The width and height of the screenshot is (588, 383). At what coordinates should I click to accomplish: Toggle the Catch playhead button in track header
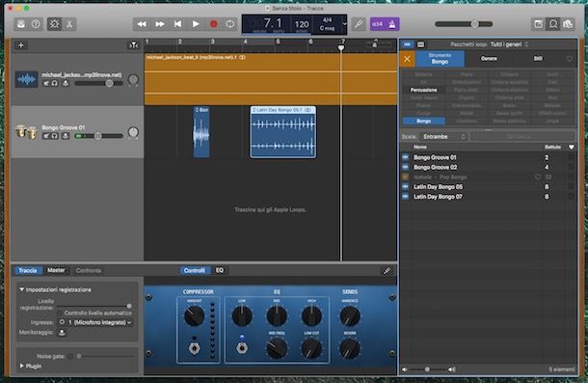(133, 45)
